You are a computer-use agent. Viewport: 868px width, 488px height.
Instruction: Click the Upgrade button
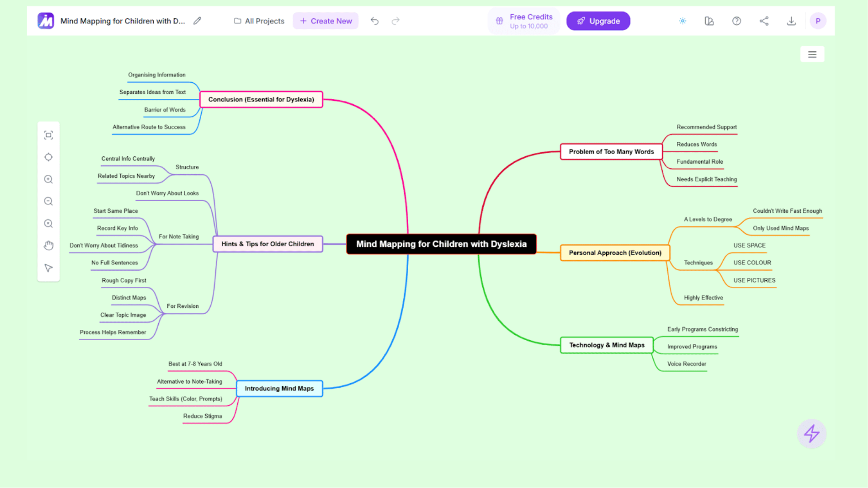pos(598,21)
